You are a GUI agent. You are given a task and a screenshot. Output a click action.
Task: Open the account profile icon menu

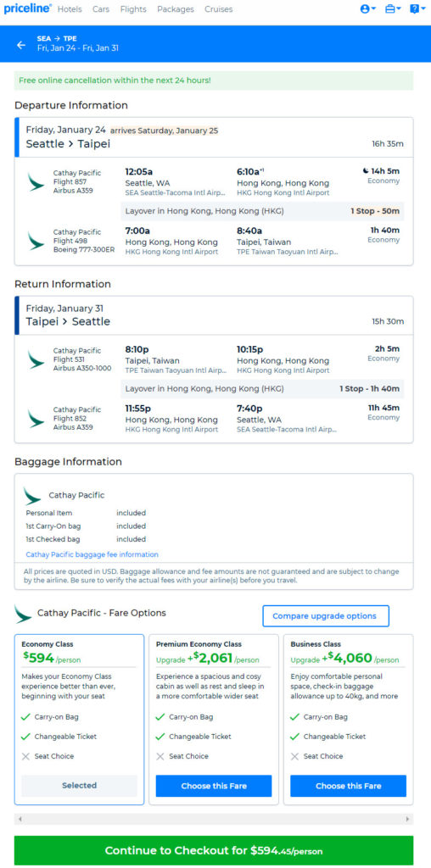[x=368, y=8]
